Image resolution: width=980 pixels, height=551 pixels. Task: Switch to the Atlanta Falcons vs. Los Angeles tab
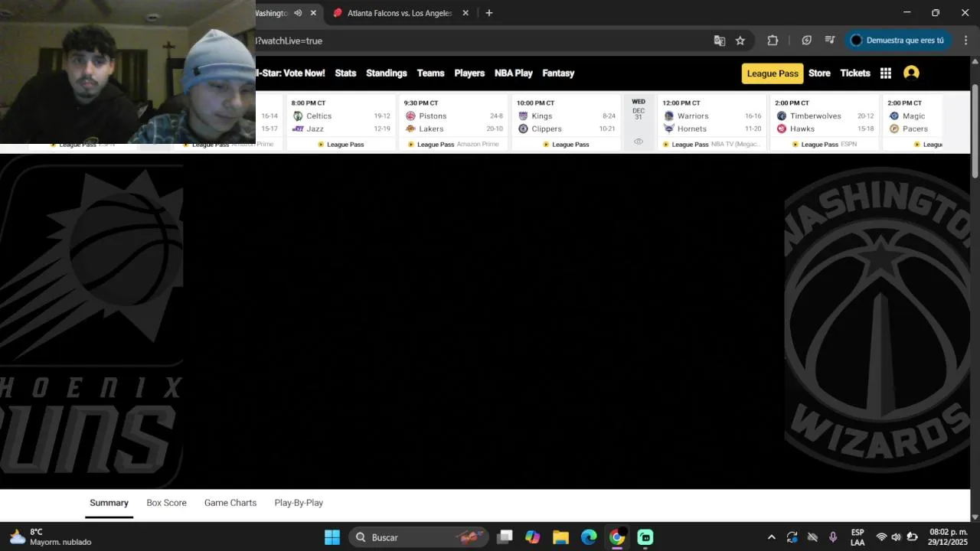pyautogui.click(x=400, y=13)
